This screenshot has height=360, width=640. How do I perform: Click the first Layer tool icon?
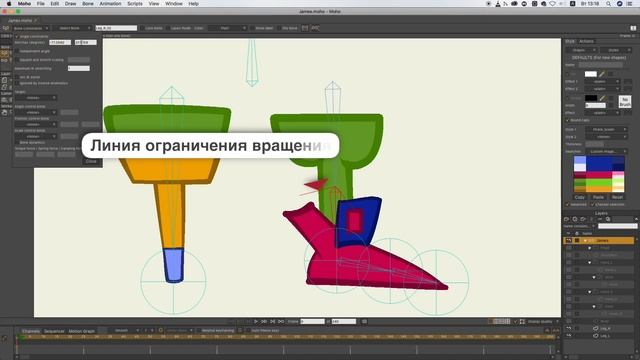pos(4,80)
